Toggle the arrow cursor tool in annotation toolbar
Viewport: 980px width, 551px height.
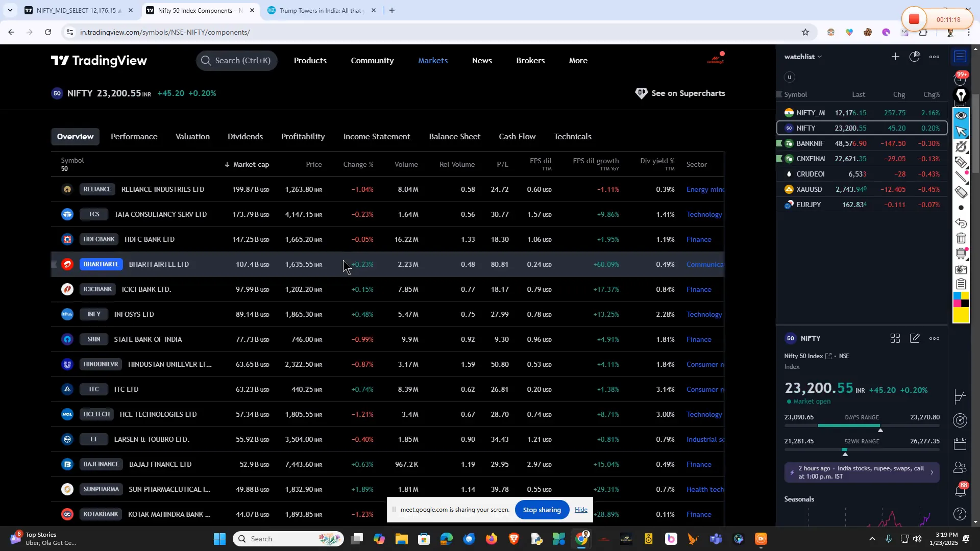(x=961, y=131)
